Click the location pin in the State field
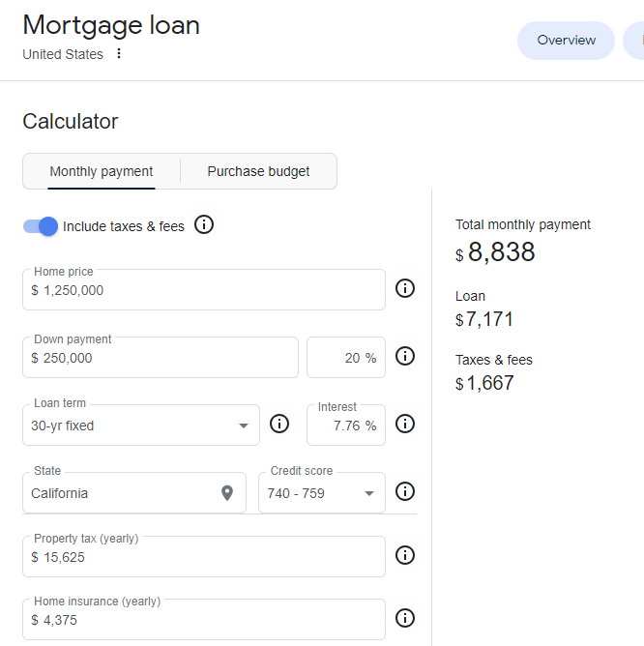This screenshot has width=644, height=646. [x=227, y=493]
